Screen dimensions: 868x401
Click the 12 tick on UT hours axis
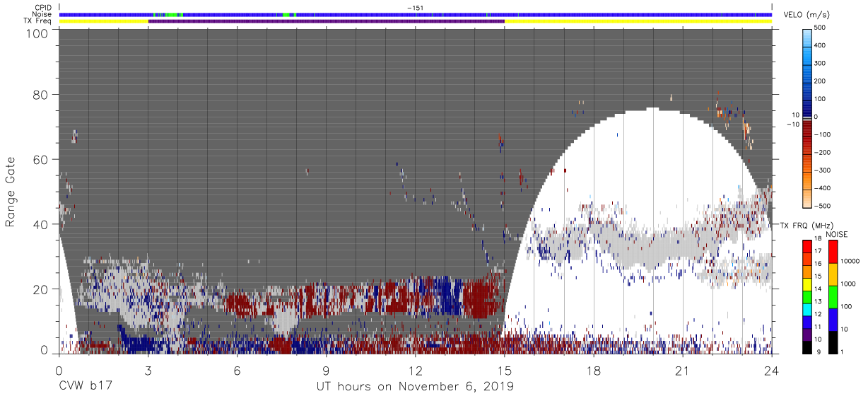pyautogui.click(x=415, y=371)
